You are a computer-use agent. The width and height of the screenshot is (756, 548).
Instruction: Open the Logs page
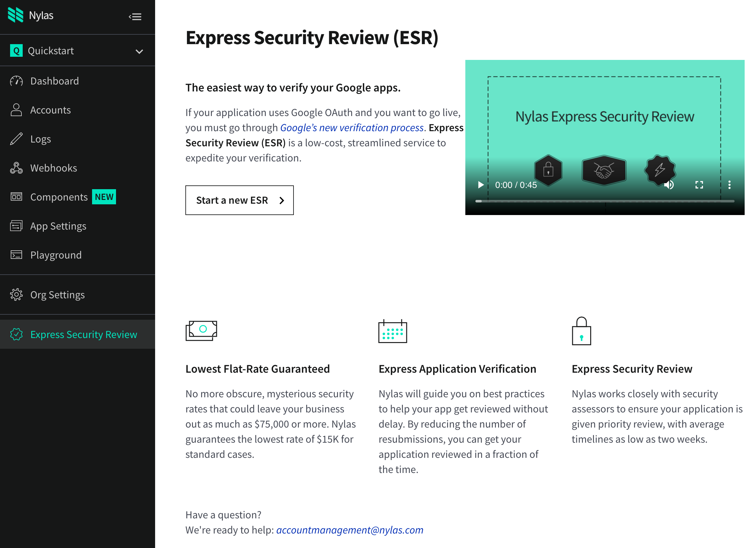tap(40, 139)
